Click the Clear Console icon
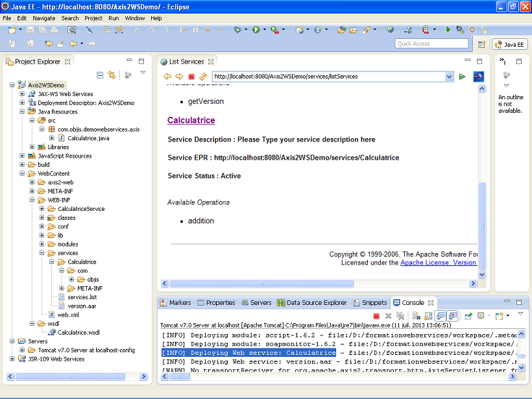 coord(416,316)
